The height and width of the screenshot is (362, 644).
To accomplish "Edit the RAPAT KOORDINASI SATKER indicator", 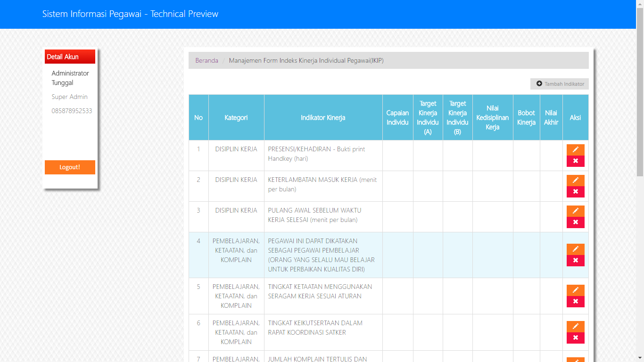I will (x=575, y=327).
